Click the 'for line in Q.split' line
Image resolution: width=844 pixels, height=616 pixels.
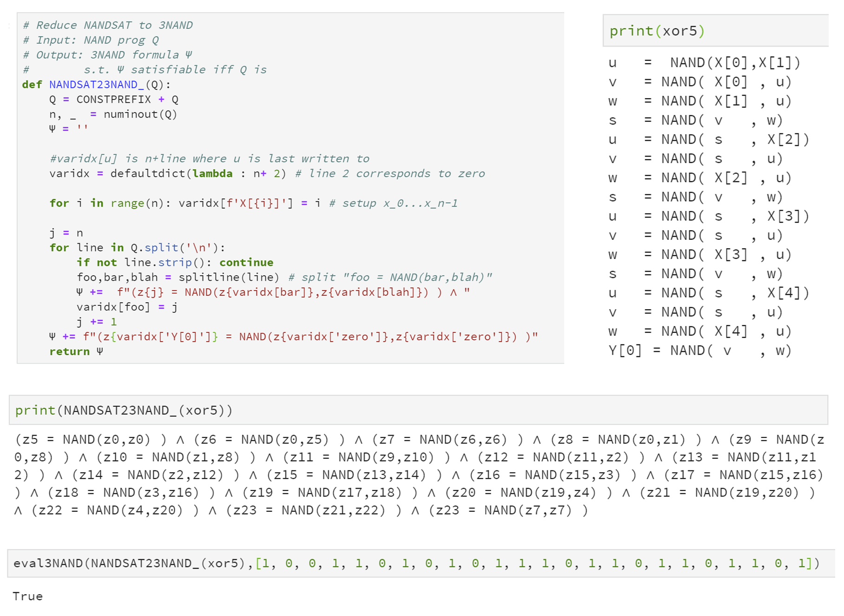(137, 248)
